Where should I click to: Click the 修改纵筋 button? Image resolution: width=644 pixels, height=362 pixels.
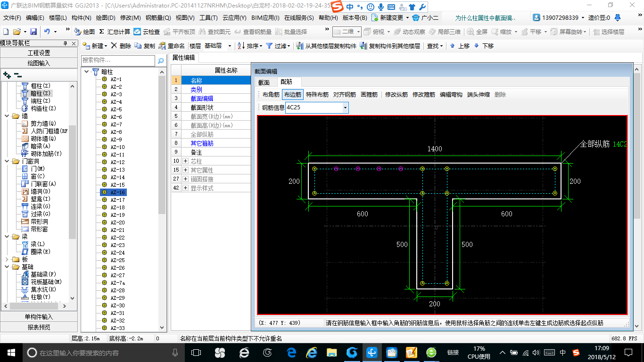pos(396,95)
